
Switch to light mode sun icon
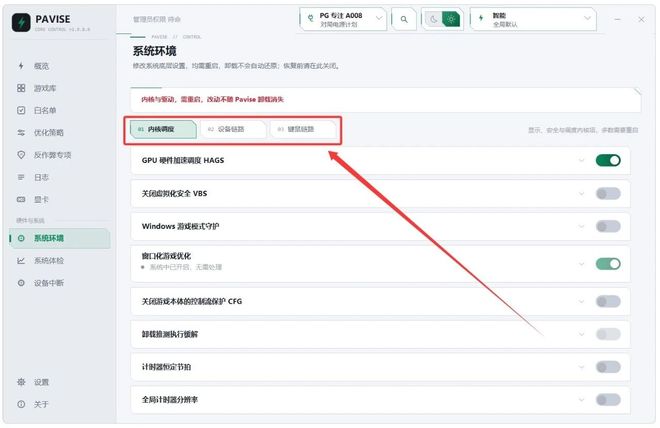click(x=451, y=19)
